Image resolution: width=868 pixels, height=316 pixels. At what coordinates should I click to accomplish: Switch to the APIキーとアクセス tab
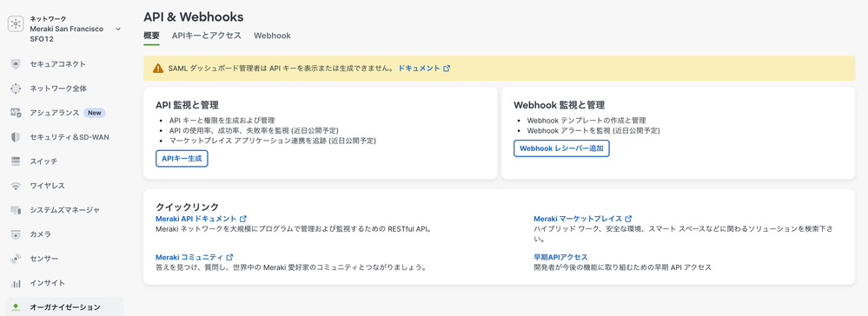pyautogui.click(x=207, y=36)
